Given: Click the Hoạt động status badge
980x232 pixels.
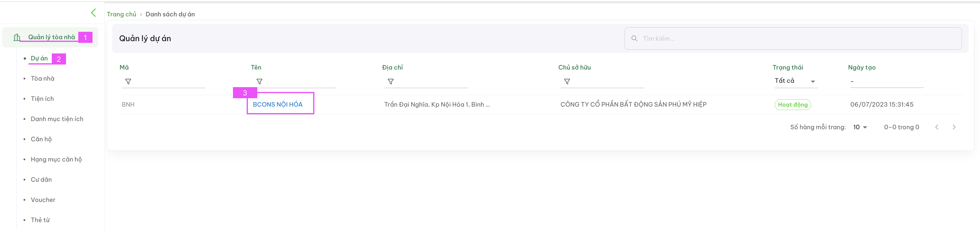Looking at the screenshot, I should [793, 105].
